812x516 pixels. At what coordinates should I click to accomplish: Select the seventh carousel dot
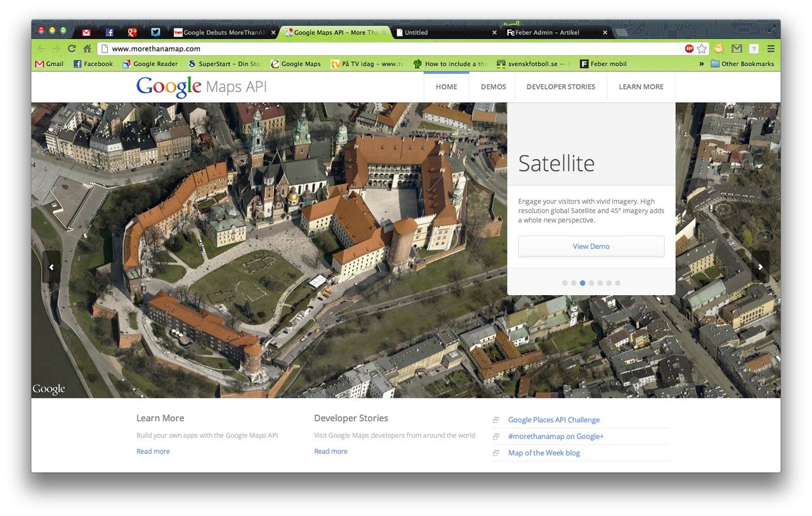tap(618, 283)
